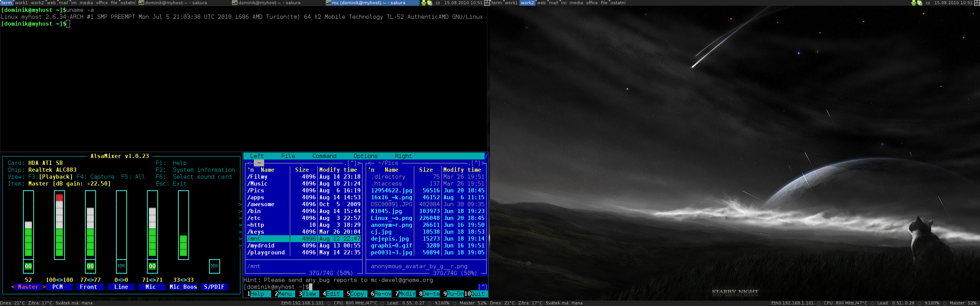Click the shield tray icon on left monitor
980x306 pixels.
[x=430, y=3]
